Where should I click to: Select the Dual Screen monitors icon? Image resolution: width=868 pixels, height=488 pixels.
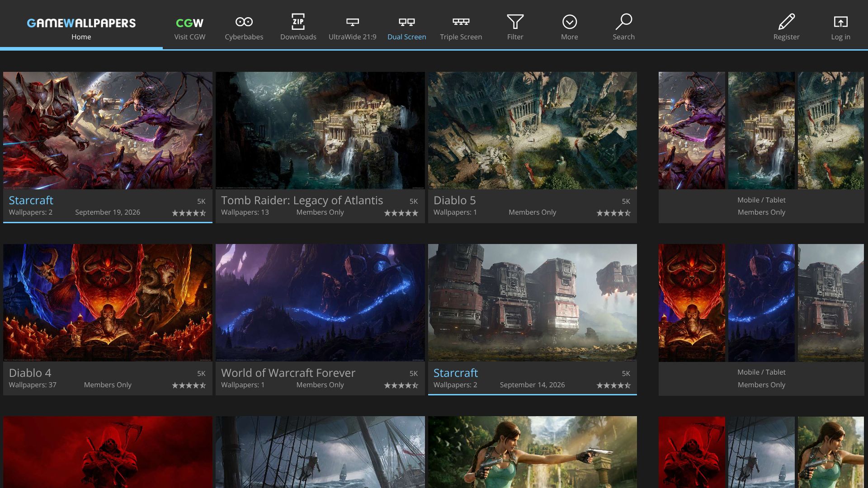406,22
